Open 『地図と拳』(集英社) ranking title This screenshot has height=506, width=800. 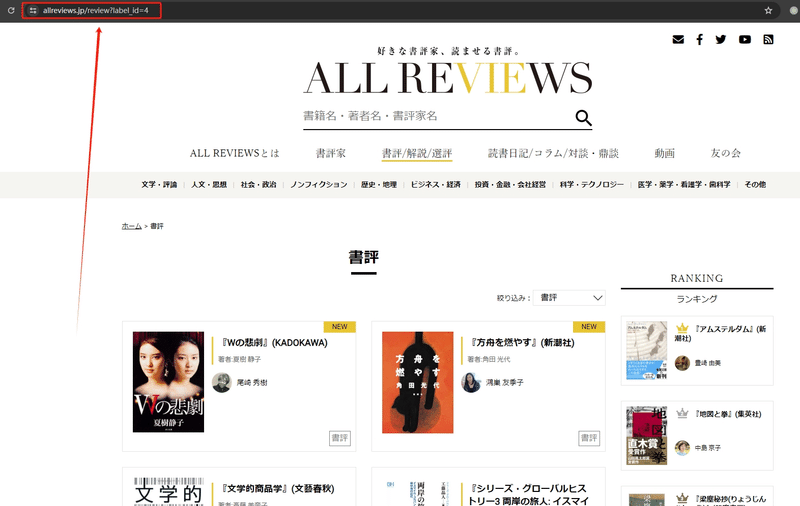point(728,414)
